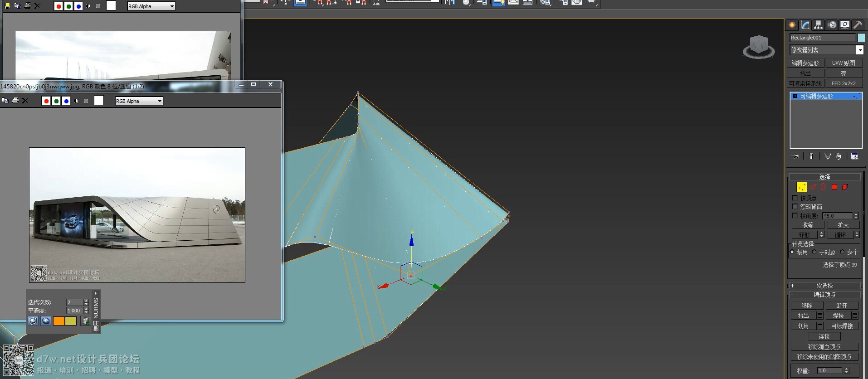Enable the 按顶点 checkbox
The image size is (868, 379).
[795, 198]
